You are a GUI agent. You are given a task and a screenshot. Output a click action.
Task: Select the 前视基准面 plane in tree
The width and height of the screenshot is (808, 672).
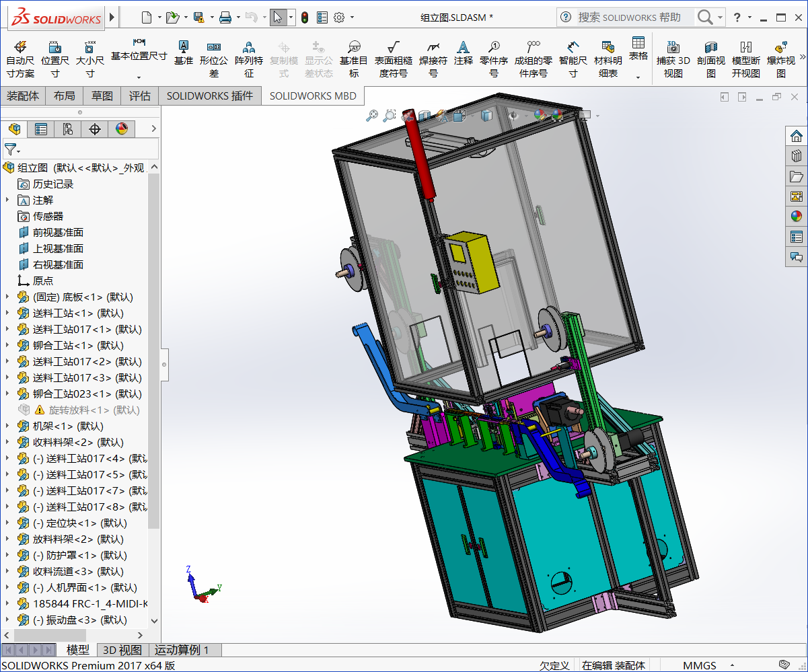(x=58, y=232)
